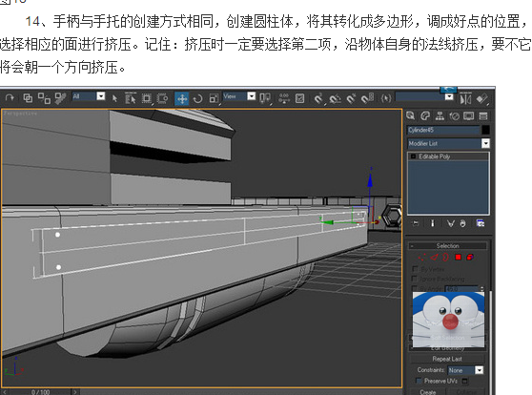
Task: Toggle the Keyboard Shortcut Override icon
Action: (300, 98)
